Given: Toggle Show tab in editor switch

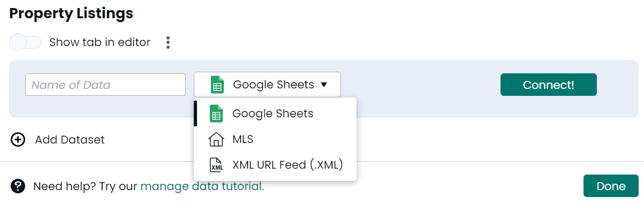Looking at the screenshot, I should (x=25, y=42).
